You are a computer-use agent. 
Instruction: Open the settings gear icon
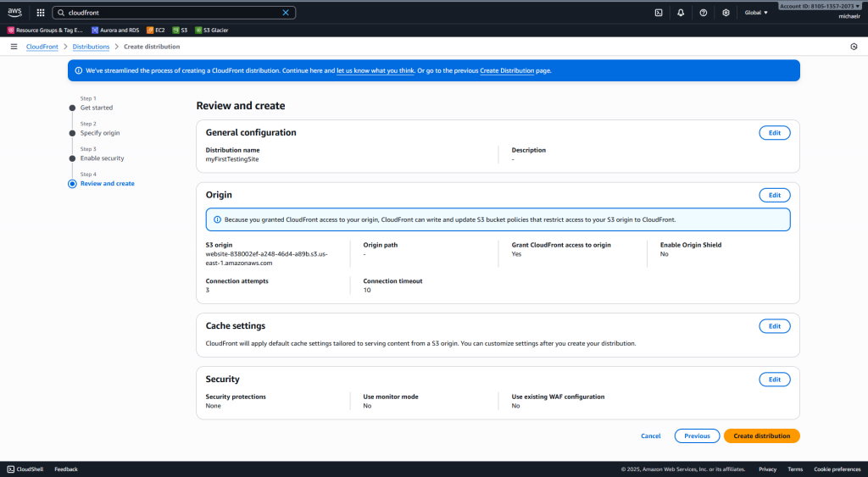[x=726, y=12]
